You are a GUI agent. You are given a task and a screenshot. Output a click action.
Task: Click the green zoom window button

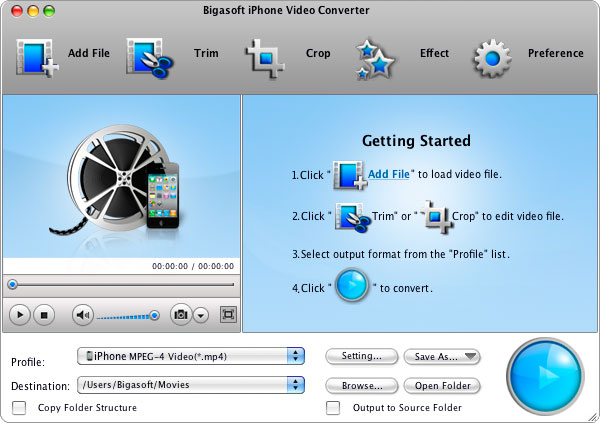(49, 11)
